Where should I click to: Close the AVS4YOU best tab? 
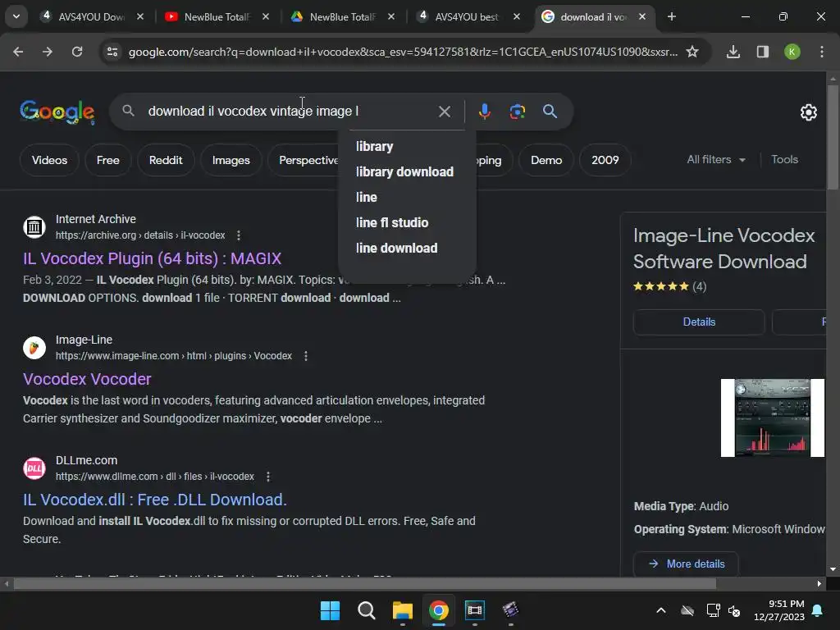(517, 16)
